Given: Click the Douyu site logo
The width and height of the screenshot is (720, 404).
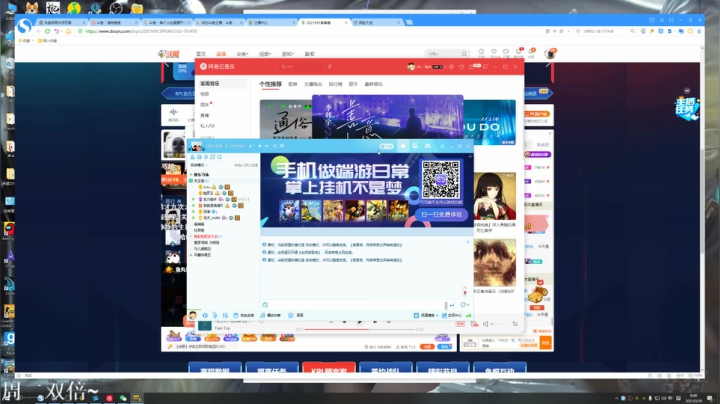Looking at the screenshot, I should coord(169,54).
